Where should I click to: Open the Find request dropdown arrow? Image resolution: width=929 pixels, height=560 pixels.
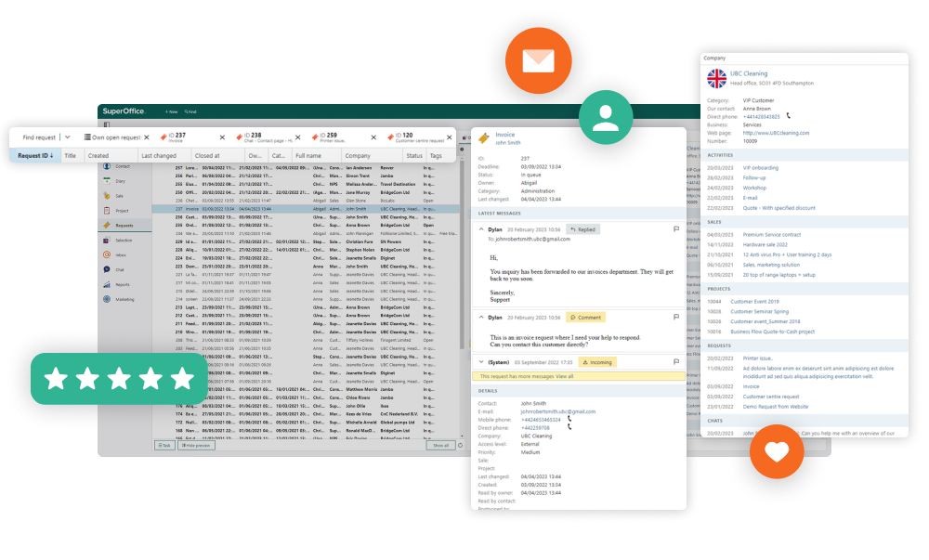click(67, 137)
